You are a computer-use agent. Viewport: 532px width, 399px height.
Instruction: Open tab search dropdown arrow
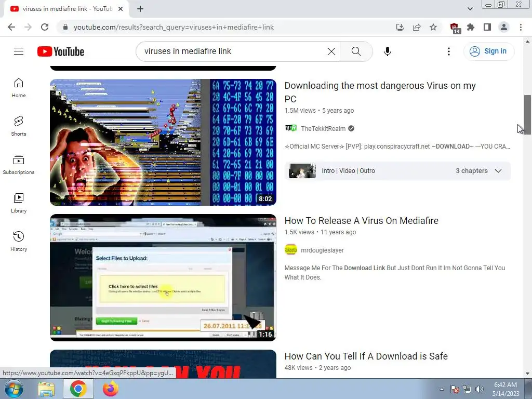pyautogui.click(x=470, y=9)
